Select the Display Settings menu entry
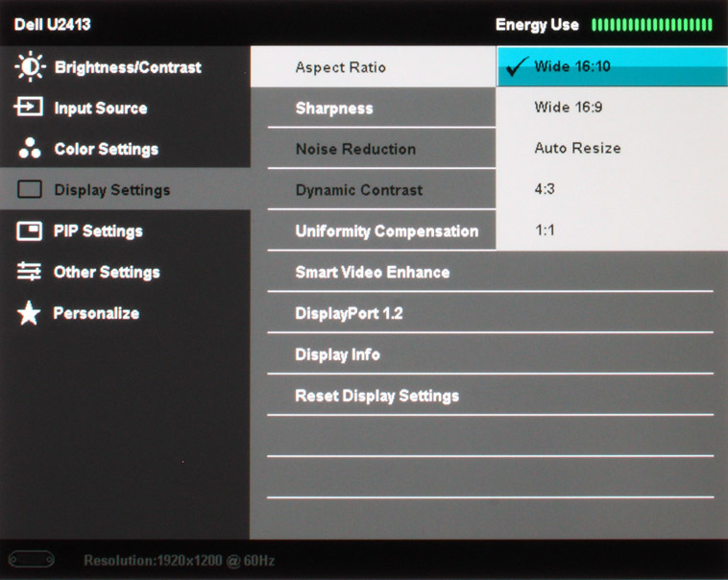The height and width of the screenshot is (580, 728). tap(126, 189)
